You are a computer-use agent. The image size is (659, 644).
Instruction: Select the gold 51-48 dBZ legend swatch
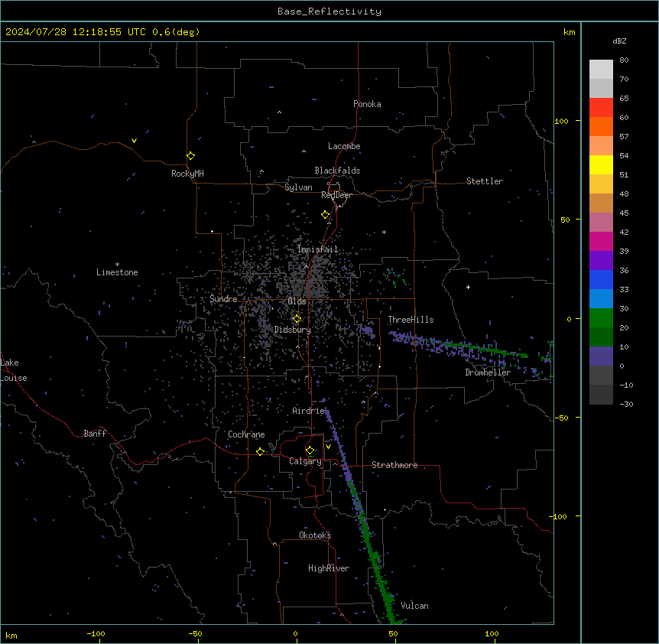pos(601,184)
